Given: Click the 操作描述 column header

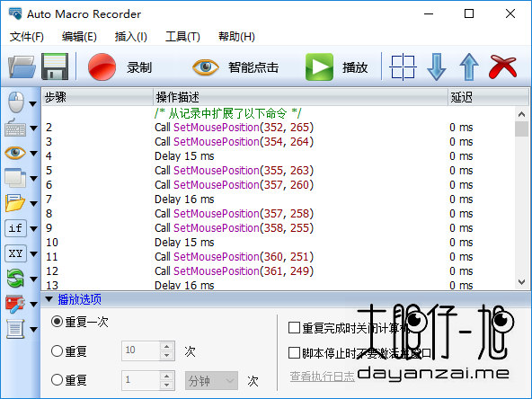Looking at the screenshot, I should pos(301,97).
